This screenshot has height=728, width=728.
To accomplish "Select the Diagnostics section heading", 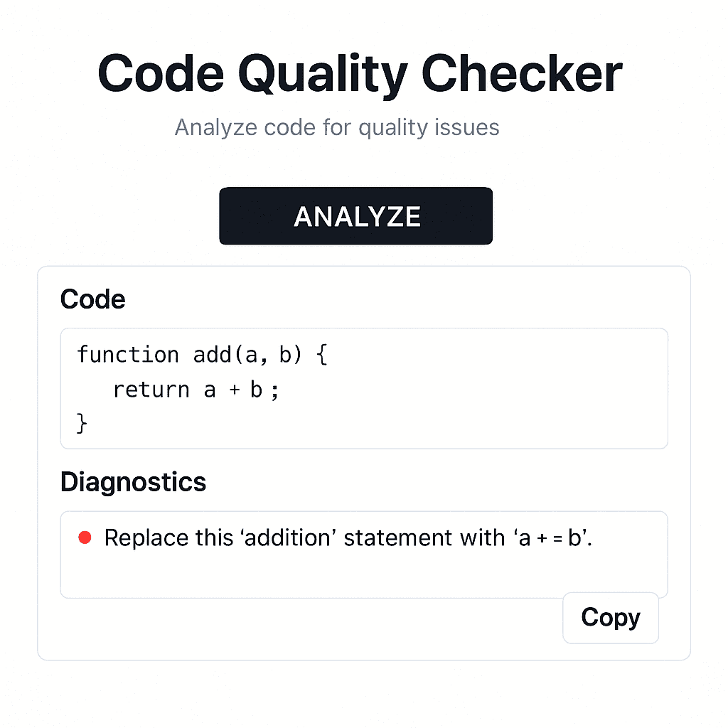I will click(133, 482).
